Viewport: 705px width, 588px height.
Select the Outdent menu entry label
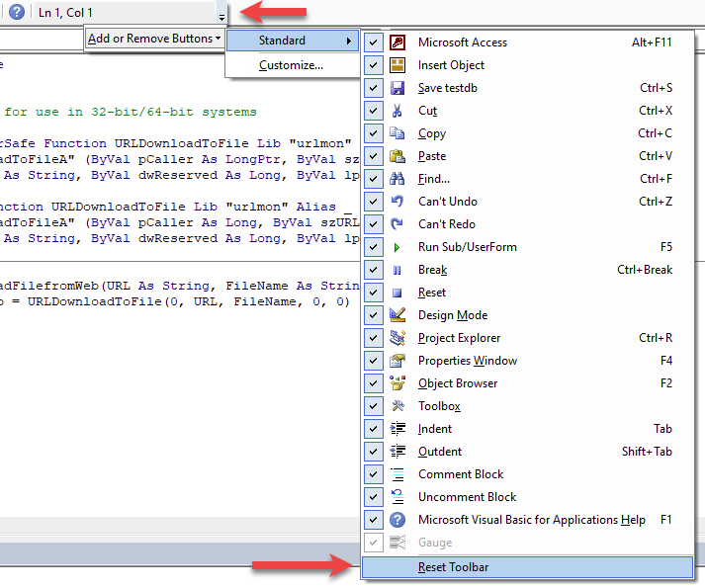click(x=440, y=452)
